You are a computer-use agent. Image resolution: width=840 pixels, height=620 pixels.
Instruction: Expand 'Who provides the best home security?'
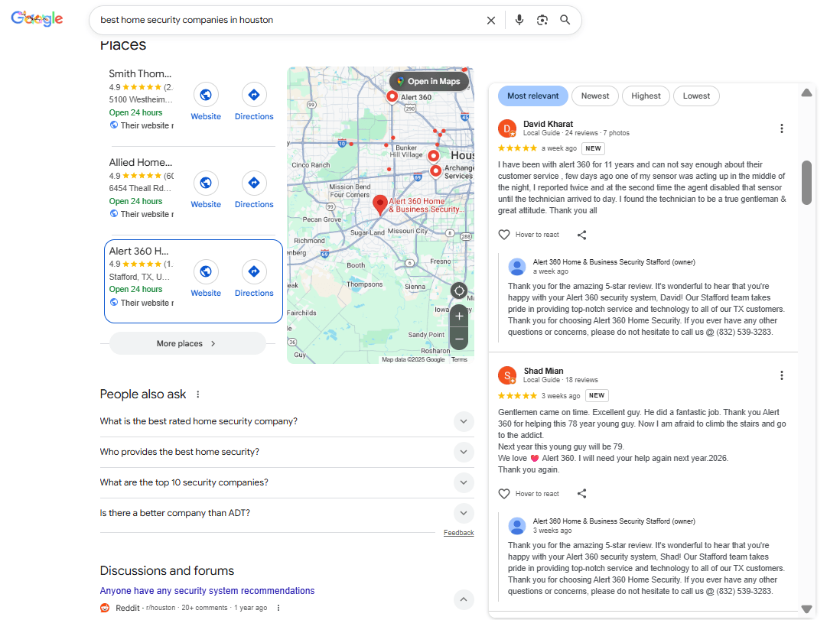tap(464, 452)
